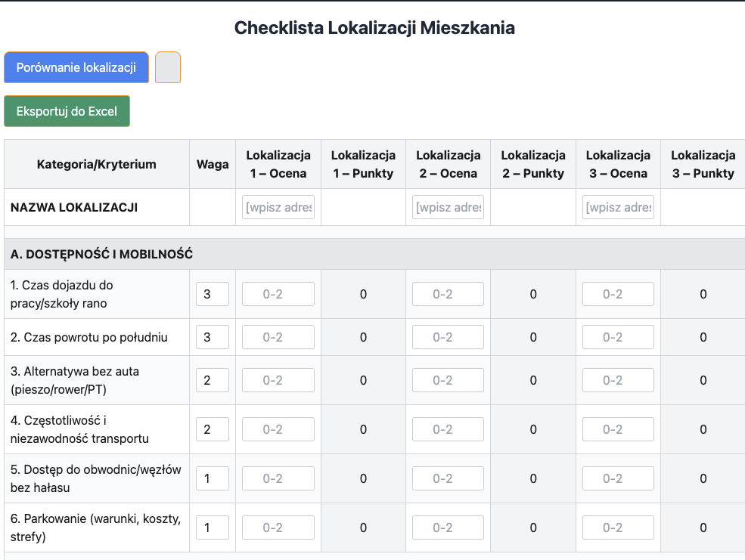The image size is (745, 560).
Task: Select Lokalizacja 3 score for Alternatywa bez auta
Action: click(618, 380)
